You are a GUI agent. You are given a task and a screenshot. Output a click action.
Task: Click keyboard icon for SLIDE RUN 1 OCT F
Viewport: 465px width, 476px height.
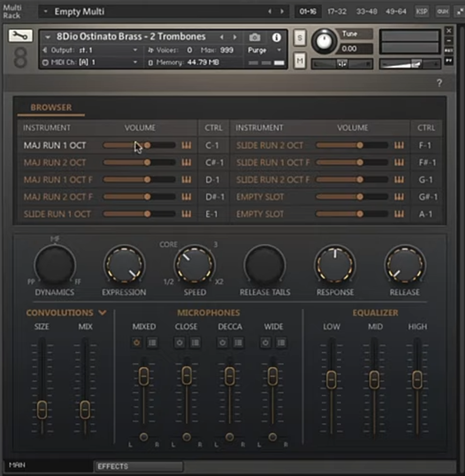tap(399, 163)
